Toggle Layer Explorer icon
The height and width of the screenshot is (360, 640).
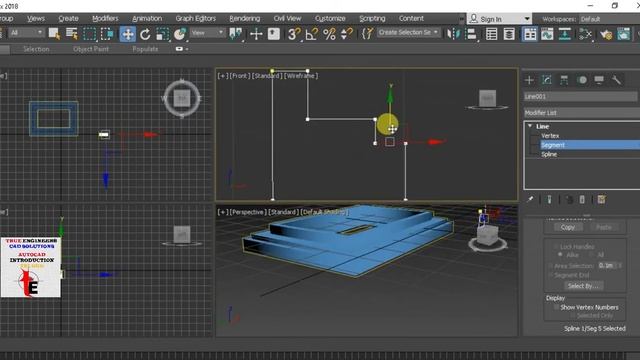click(509, 34)
